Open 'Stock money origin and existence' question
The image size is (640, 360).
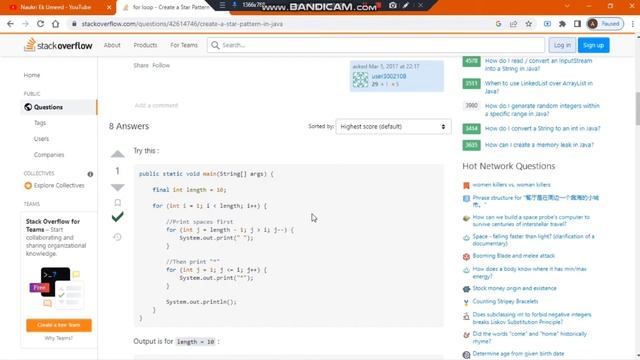pyautogui.click(x=514, y=288)
